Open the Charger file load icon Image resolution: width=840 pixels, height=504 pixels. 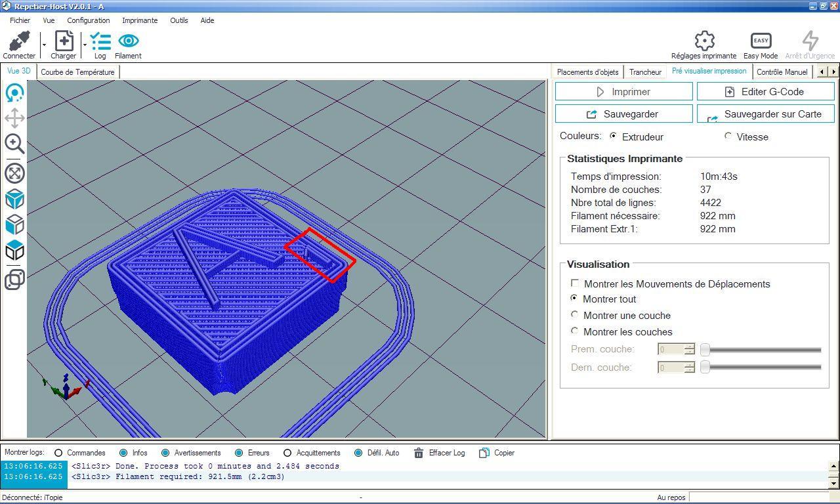(64, 41)
